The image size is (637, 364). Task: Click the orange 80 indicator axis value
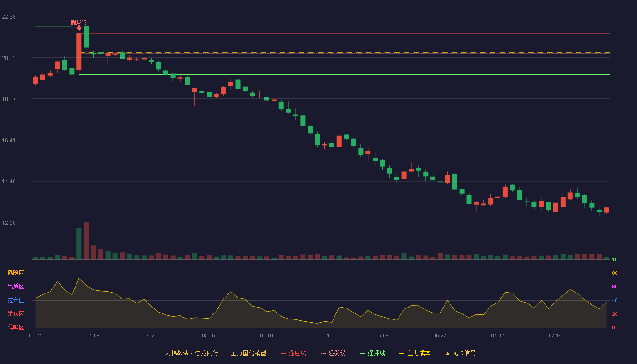tap(615, 273)
